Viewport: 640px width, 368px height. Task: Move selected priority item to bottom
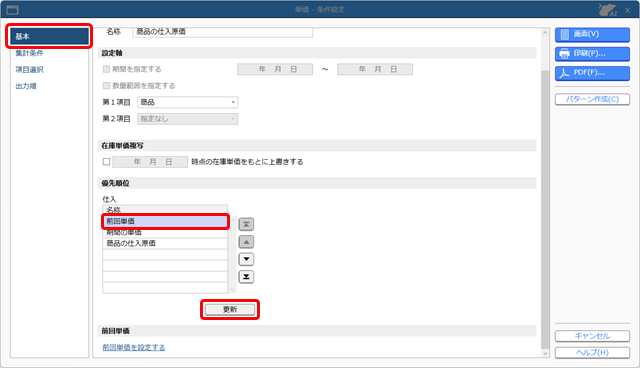(x=246, y=277)
